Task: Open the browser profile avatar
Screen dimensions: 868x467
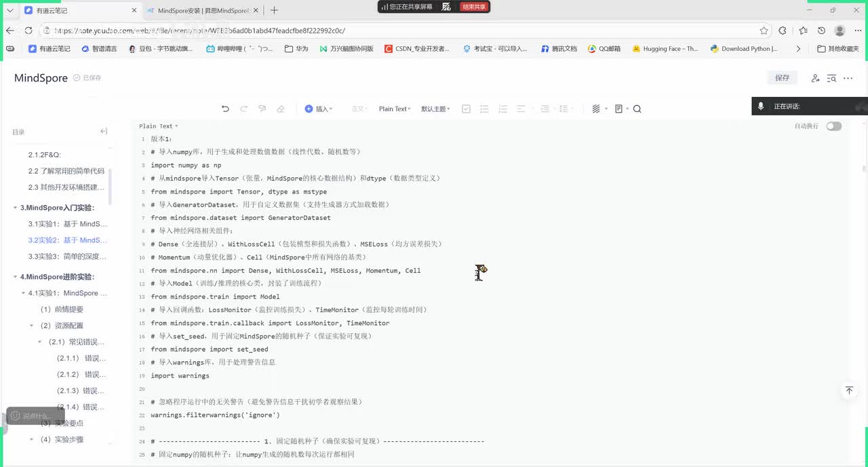Action: coord(840,31)
